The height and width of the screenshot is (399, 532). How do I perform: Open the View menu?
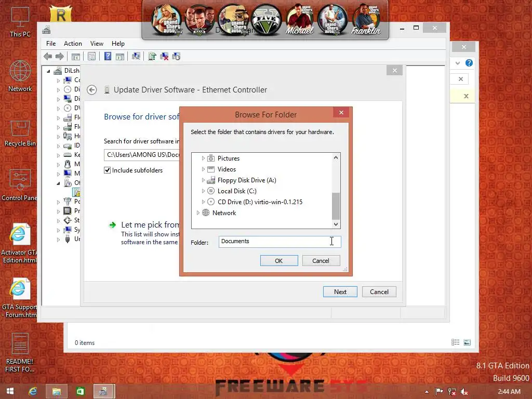tap(97, 44)
